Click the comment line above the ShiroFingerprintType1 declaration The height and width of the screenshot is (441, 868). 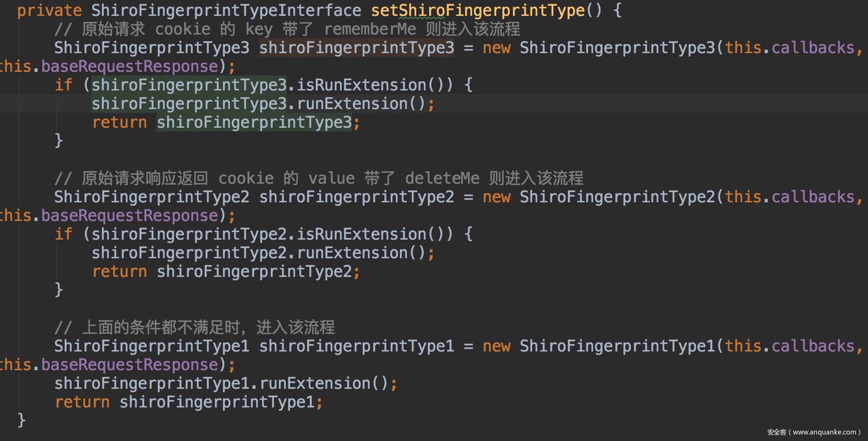pos(195,327)
